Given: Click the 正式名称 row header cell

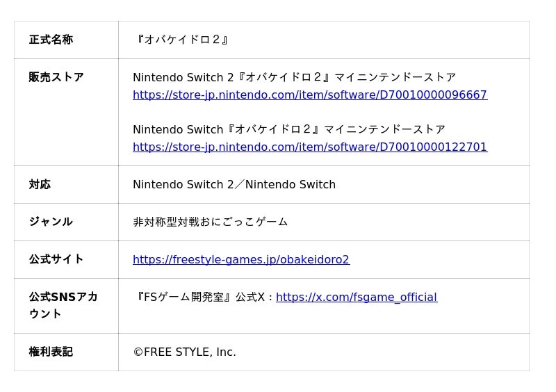Looking at the screenshot, I should [66, 40].
